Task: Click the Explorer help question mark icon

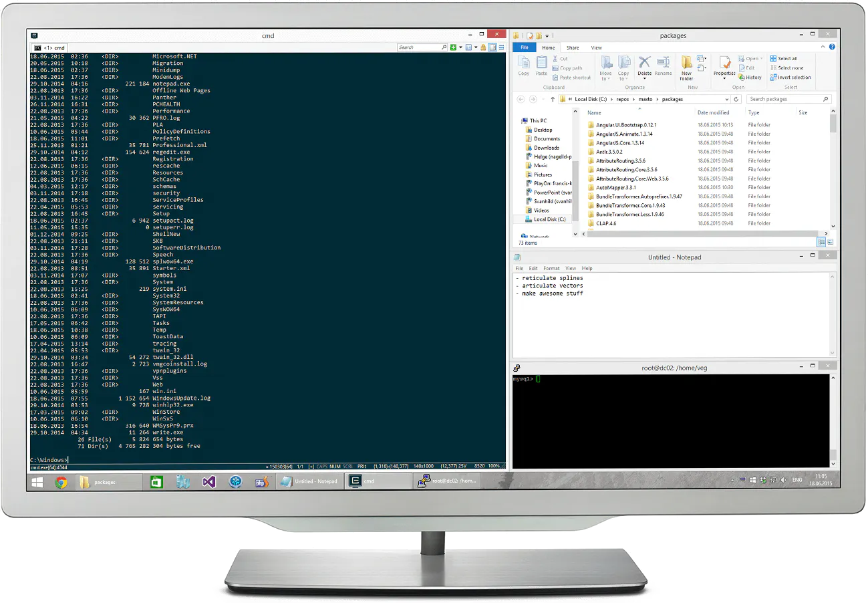Action: [x=832, y=47]
